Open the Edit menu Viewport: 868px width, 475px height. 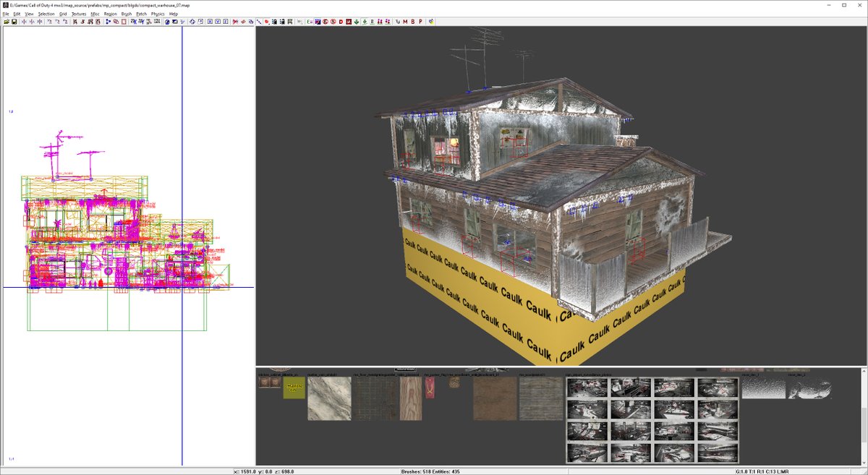click(17, 14)
